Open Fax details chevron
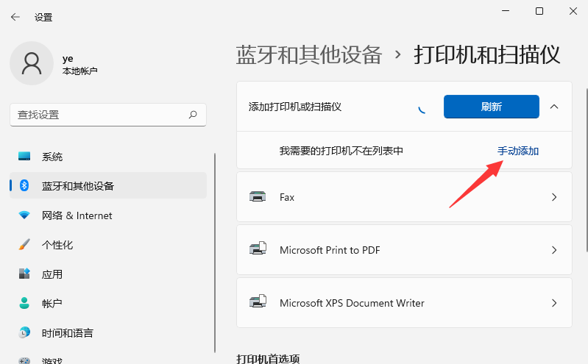Screen dimensions: 588x364 click(554, 197)
